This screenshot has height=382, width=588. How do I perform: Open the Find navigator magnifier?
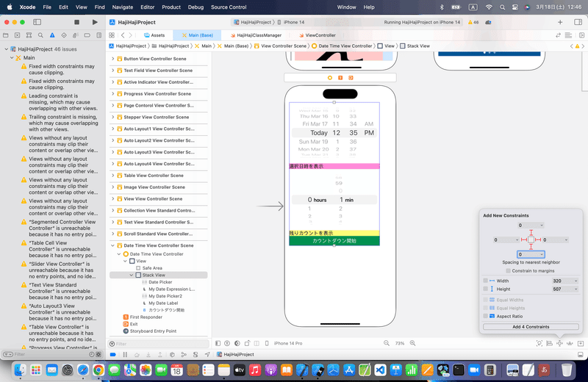point(40,35)
